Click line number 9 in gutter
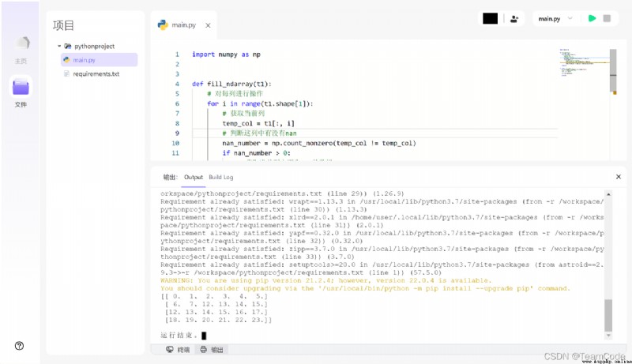 pyautogui.click(x=177, y=133)
